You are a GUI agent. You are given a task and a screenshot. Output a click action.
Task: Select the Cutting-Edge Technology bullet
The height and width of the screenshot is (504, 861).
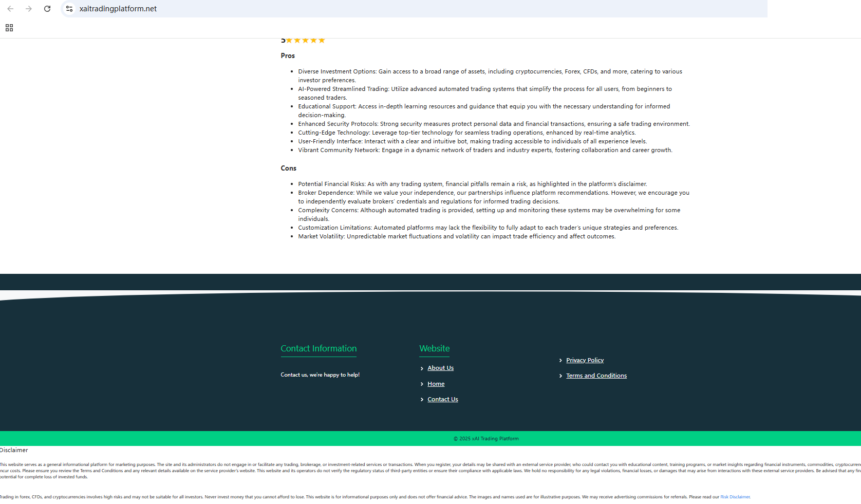(466, 133)
